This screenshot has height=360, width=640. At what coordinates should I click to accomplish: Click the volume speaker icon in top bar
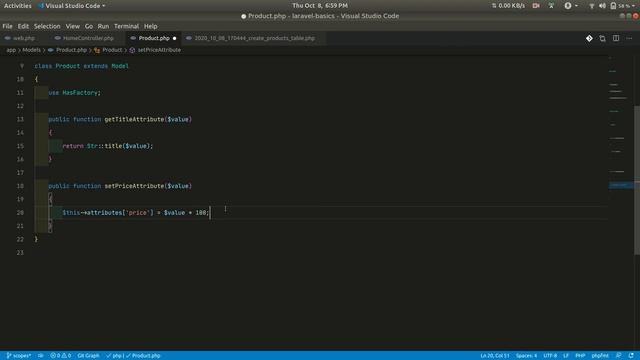pyautogui.click(x=602, y=6)
